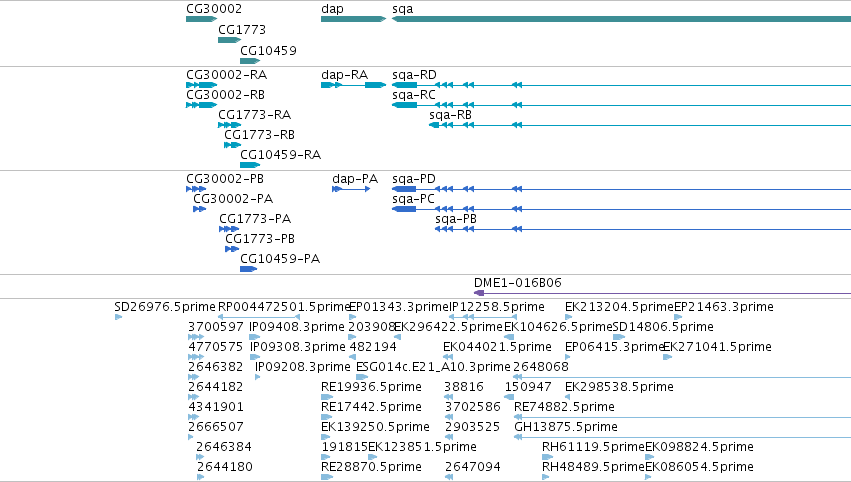Open EST ESG014c.E21_A10.3prime
The height and width of the screenshot is (482, 851).
tap(433, 367)
